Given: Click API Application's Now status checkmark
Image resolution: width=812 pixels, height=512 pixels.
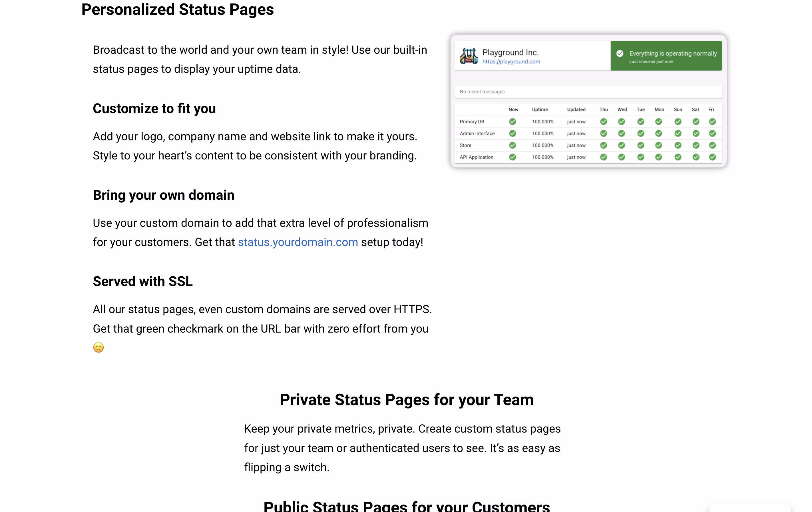Looking at the screenshot, I should pyautogui.click(x=512, y=157).
